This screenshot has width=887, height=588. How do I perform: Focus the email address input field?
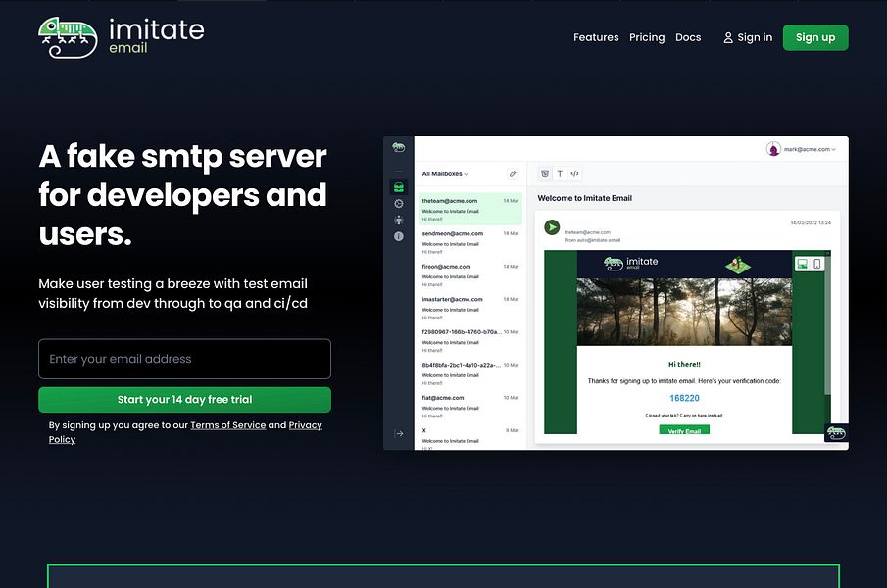pyautogui.click(x=184, y=359)
